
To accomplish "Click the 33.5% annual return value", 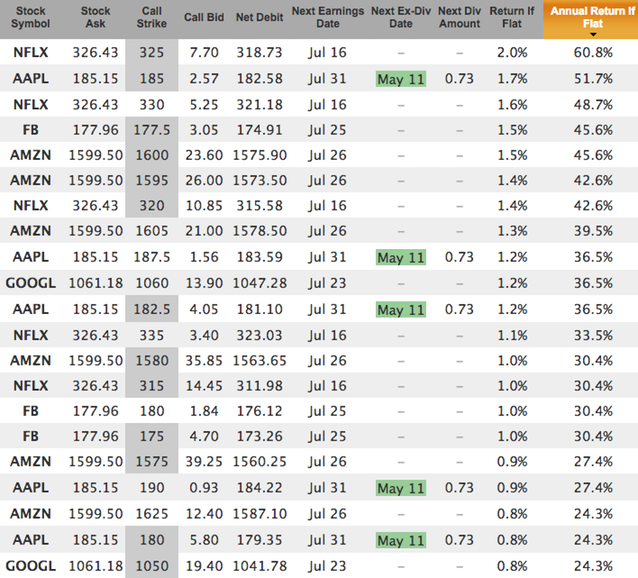I will tap(593, 335).
